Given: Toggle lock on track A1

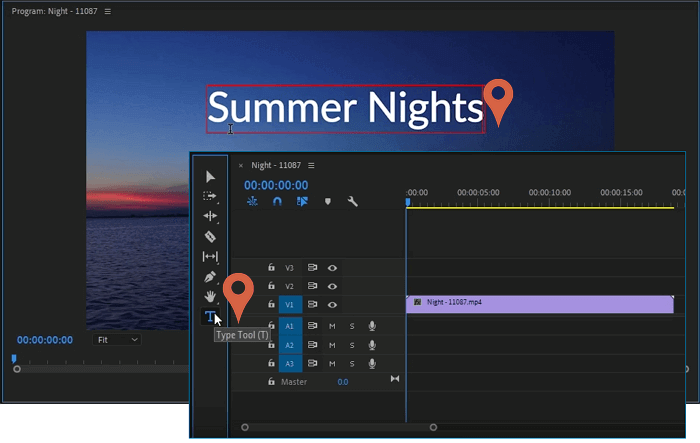Looking at the screenshot, I should 271,326.
